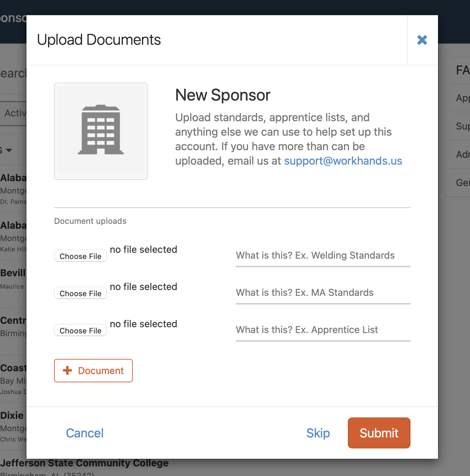Submit the uploaded documents
Image resolution: width=470 pixels, height=476 pixels.
pos(379,433)
